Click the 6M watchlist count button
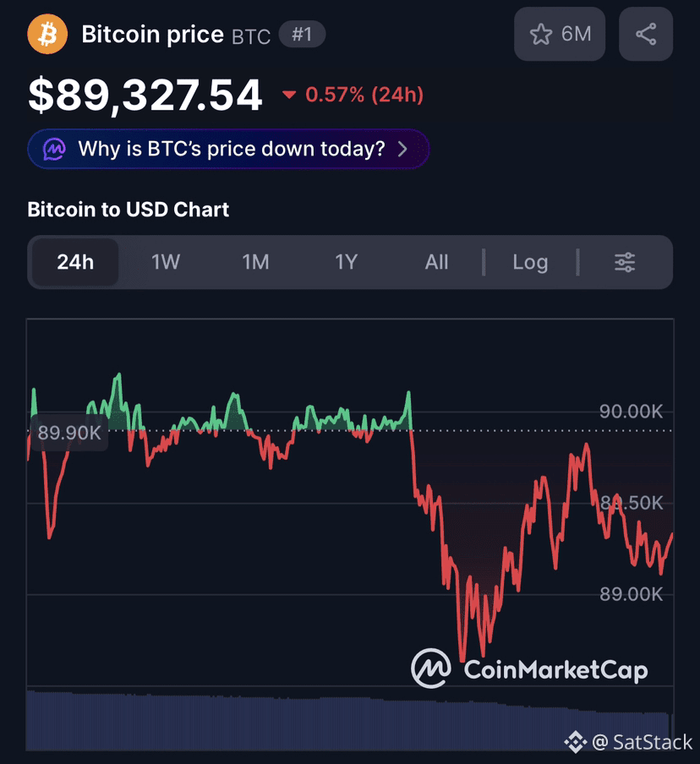This screenshot has width=700, height=764. 560,34
